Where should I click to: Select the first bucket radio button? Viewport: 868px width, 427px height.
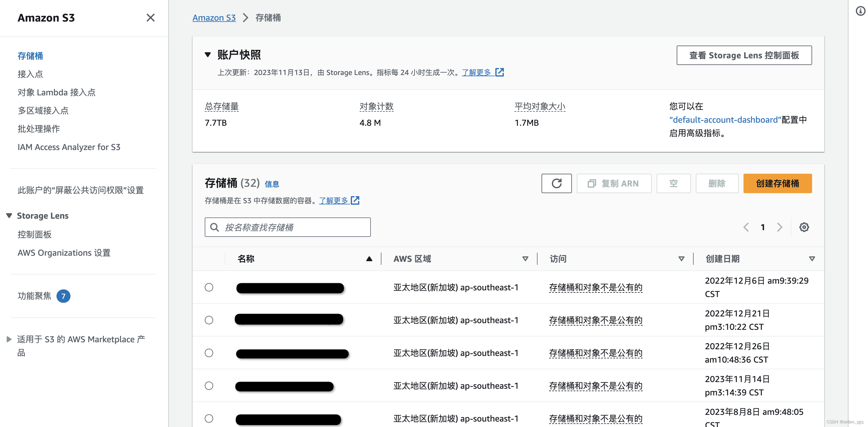209,287
